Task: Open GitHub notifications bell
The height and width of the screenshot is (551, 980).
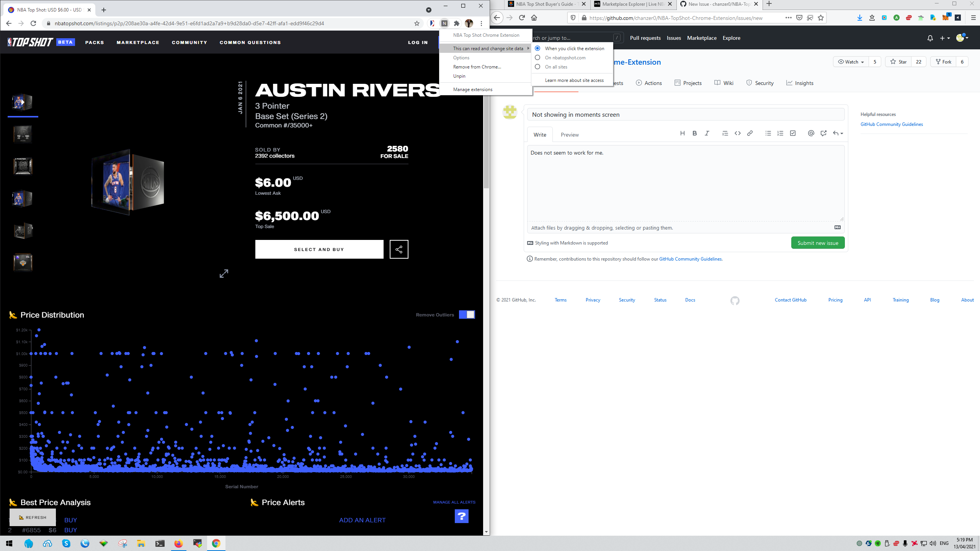Action: pos(930,38)
